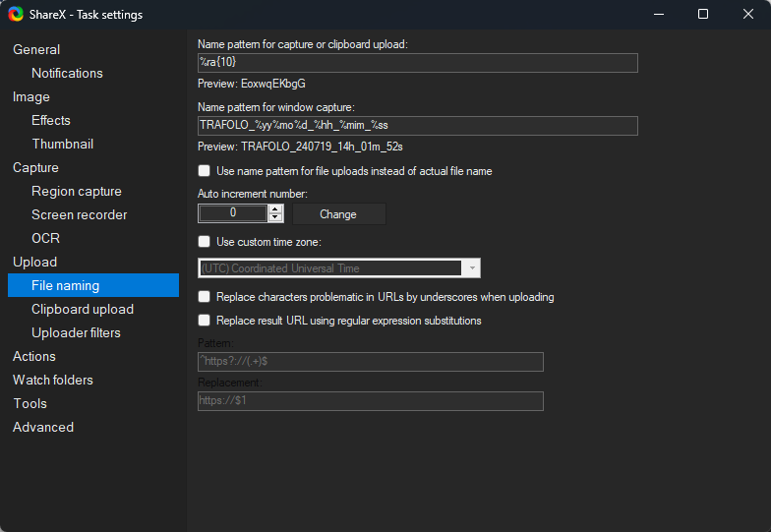Enable replace result URL regex checkbox
Screen dimensions: 771x532
coord(205,321)
